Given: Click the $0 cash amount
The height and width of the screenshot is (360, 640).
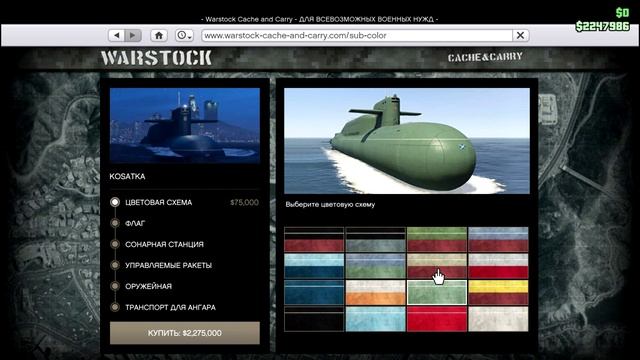Looking at the screenshot, I should tap(622, 13).
